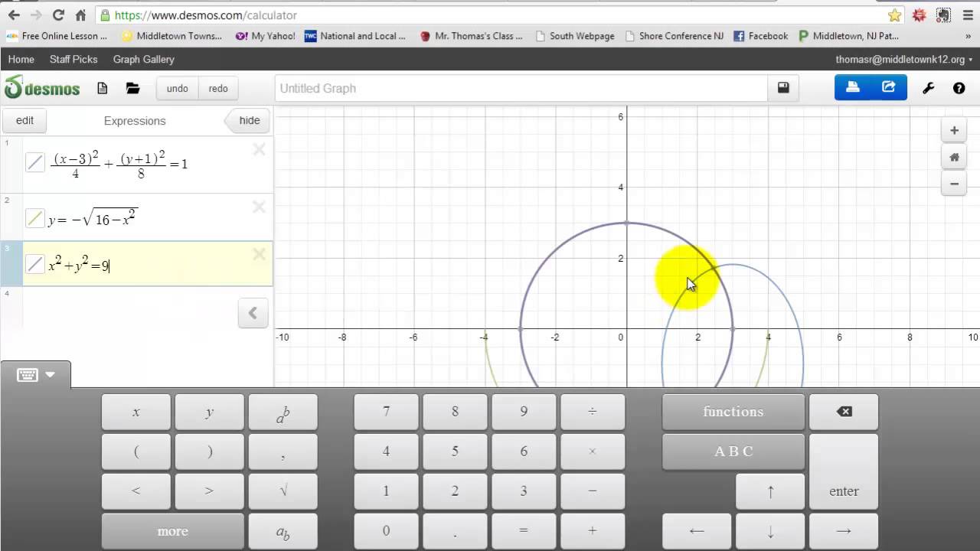
Task: Tap the left arrow key
Action: [x=697, y=531]
